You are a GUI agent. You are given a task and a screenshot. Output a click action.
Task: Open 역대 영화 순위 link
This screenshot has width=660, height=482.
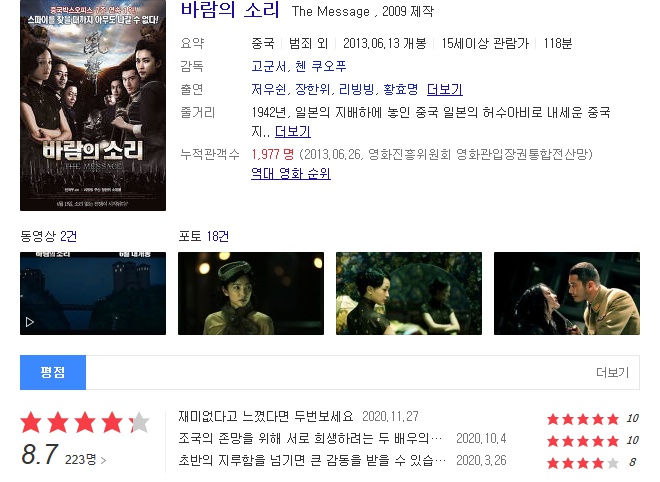click(291, 173)
